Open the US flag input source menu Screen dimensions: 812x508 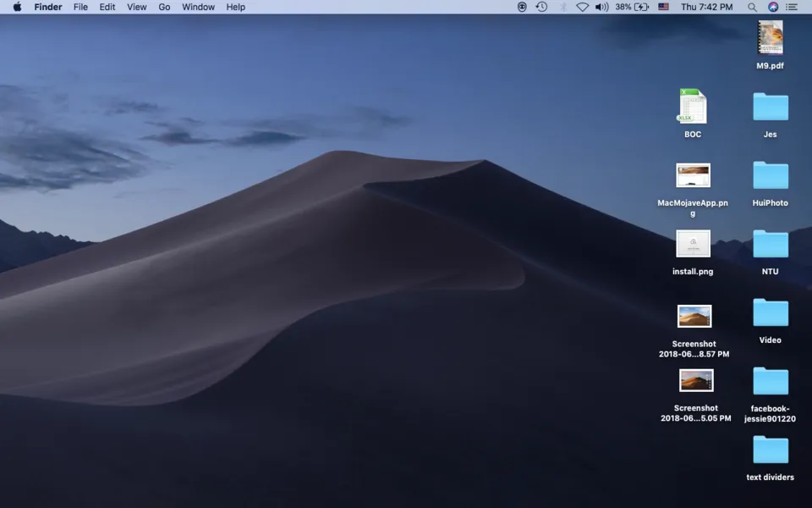663,7
